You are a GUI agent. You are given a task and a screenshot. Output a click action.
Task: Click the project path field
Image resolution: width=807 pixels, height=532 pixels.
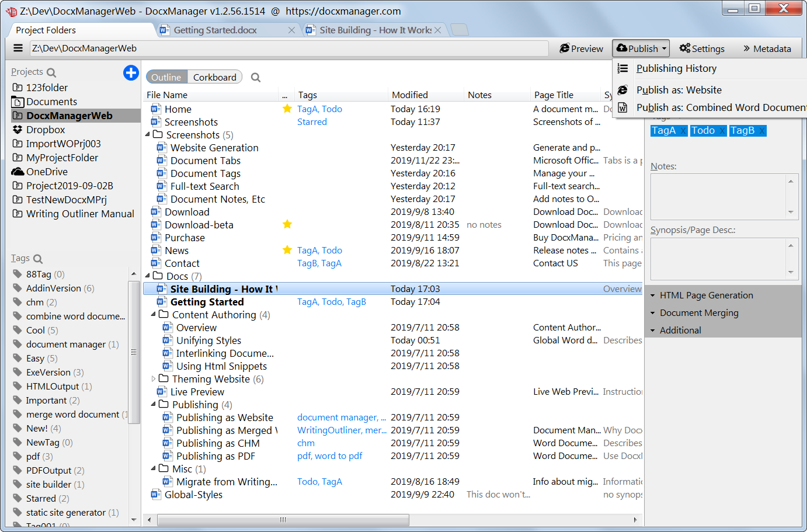pyautogui.click(x=289, y=48)
